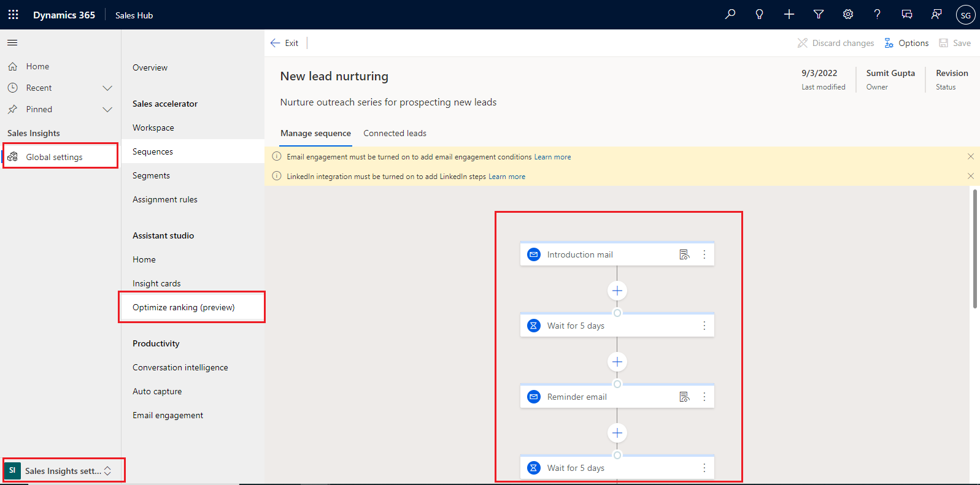Screen dimensions: 980x485
Task: Click the Introduction mail email step icon
Action: coord(534,254)
